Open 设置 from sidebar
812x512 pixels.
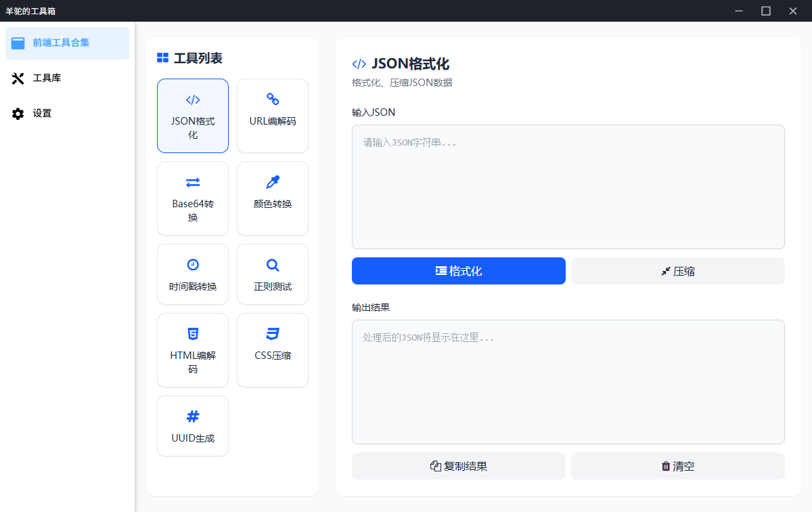pos(67,114)
